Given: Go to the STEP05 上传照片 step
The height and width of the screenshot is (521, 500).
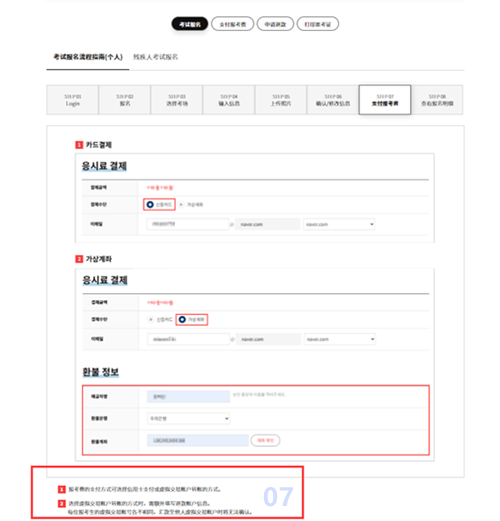Looking at the screenshot, I should [x=281, y=100].
